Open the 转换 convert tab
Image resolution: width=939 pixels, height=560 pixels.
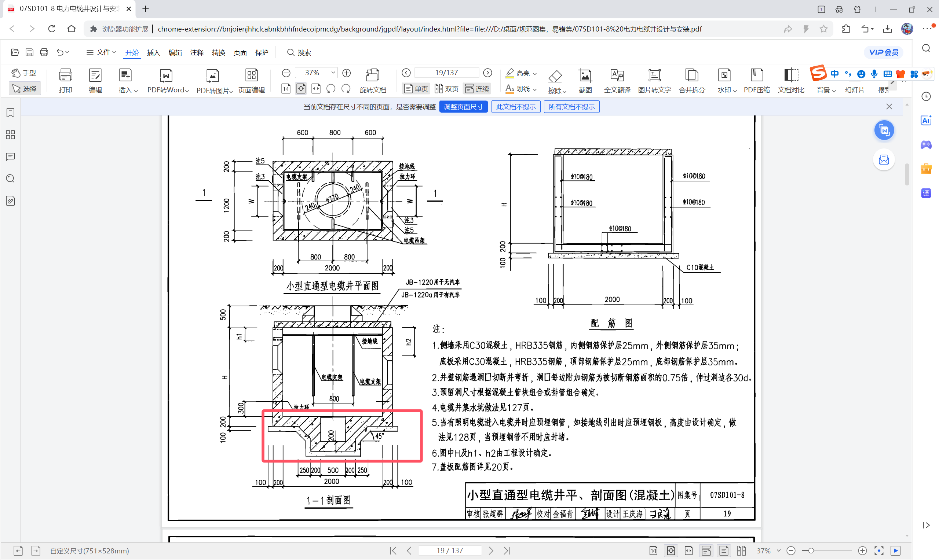tap(218, 52)
